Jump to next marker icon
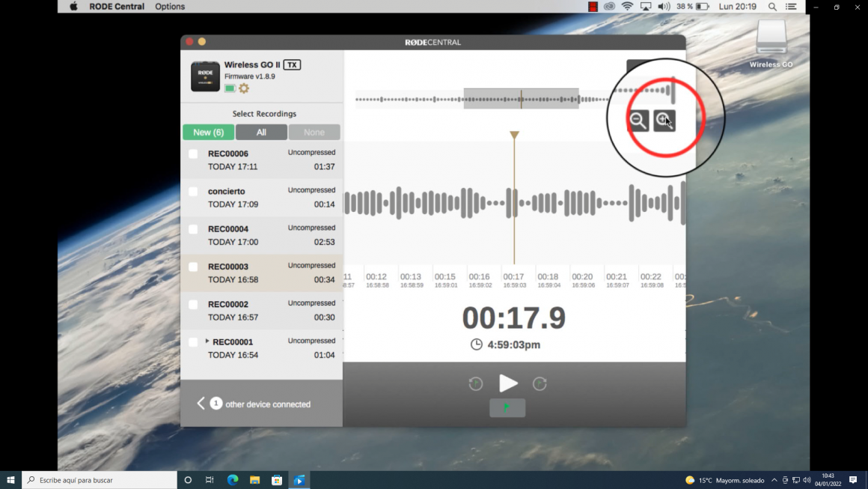 click(x=540, y=383)
